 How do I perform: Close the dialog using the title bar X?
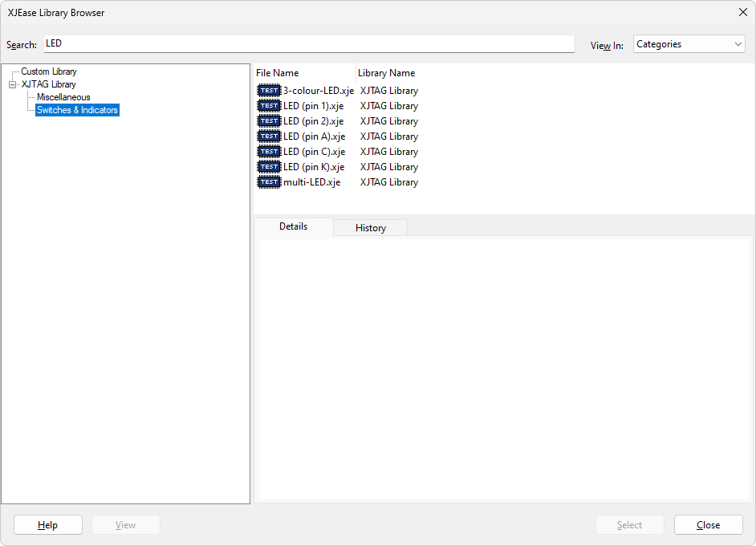click(x=742, y=12)
